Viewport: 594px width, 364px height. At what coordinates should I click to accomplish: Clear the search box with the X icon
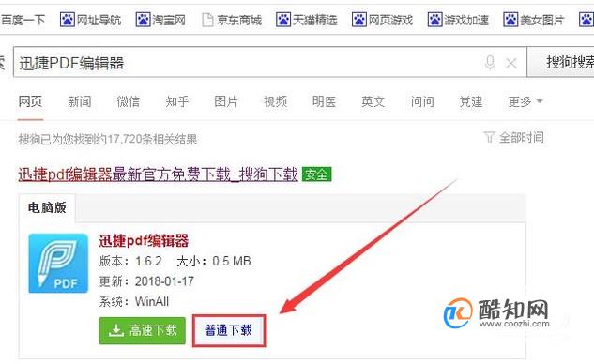tap(511, 63)
